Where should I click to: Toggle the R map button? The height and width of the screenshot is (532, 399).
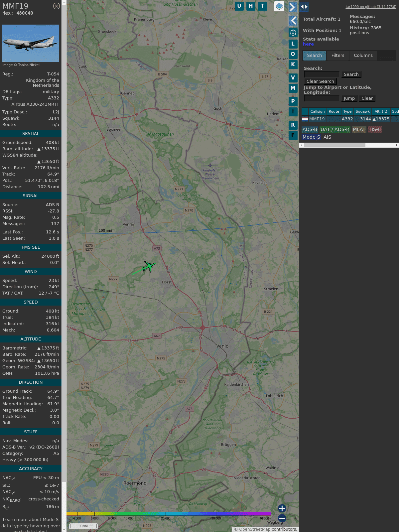[293, 125]
